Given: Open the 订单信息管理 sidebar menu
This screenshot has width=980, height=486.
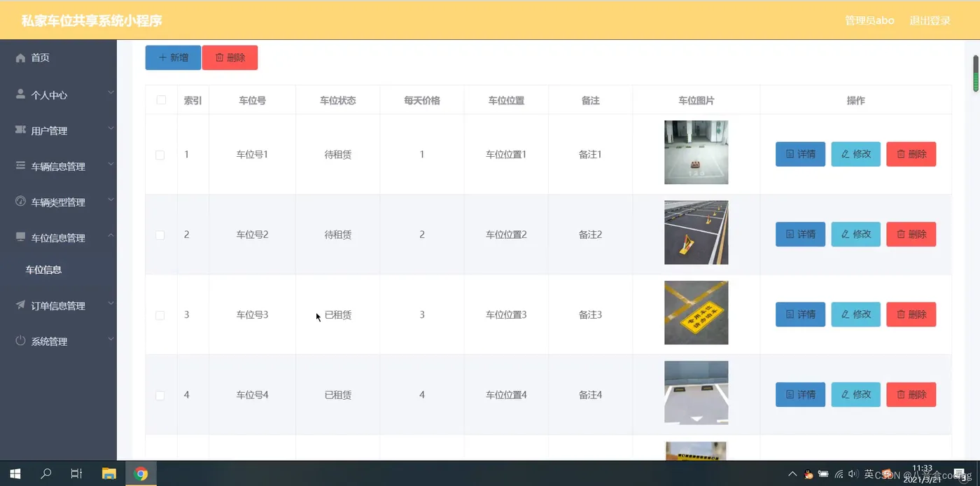Looking at the screenshot, I should click(58, 306).
